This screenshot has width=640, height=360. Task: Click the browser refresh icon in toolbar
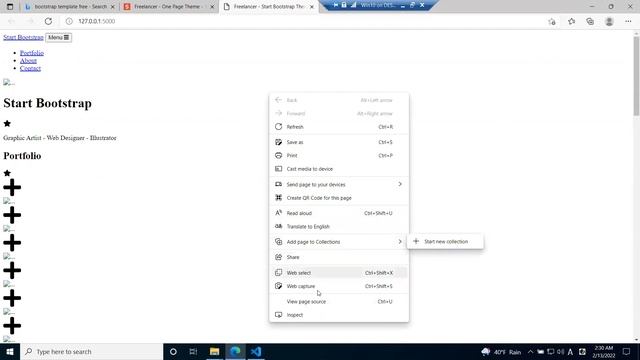48,21
